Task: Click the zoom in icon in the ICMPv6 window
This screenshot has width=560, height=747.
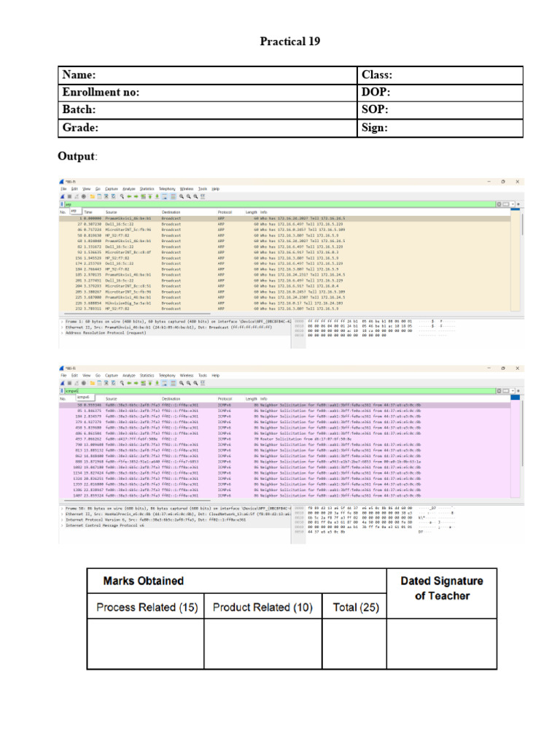Action: point(182,383)
